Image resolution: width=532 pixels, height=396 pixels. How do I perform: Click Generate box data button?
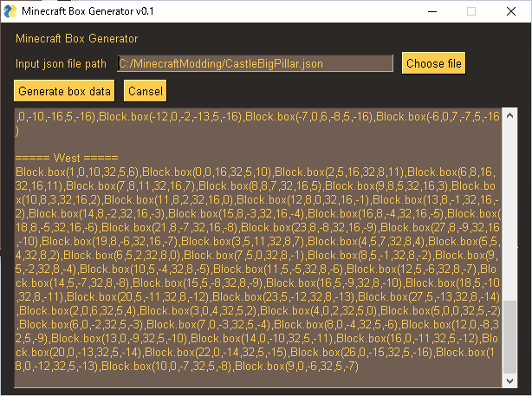pyautogui.click(x=64, y=91)
